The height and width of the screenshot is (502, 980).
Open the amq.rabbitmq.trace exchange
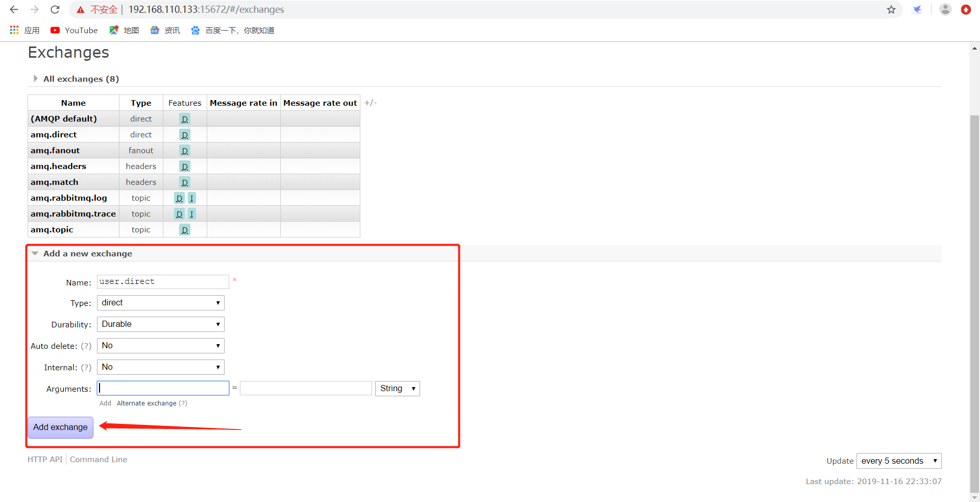tap(73, 213)
